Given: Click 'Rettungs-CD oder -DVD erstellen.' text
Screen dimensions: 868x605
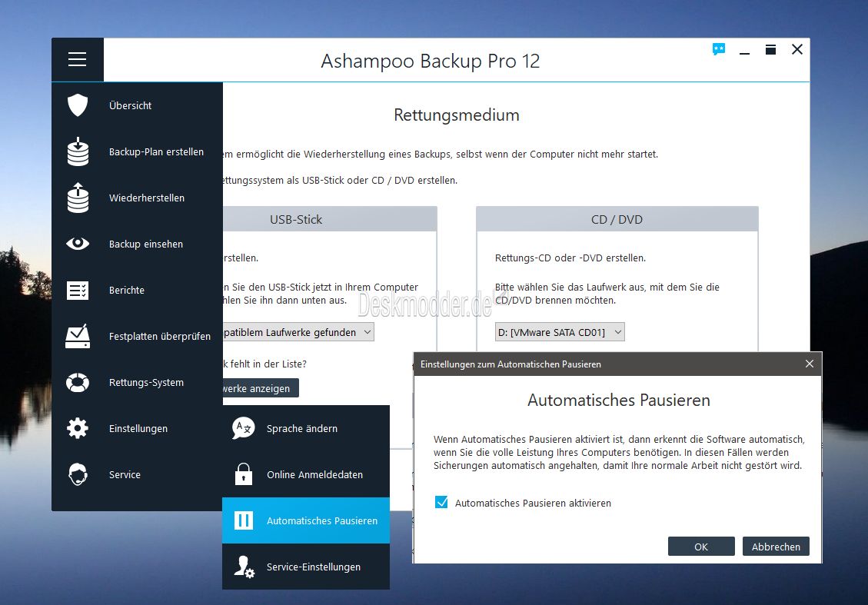Looking at the screenshot, I should pyautogui.click(x=570, y=258).
